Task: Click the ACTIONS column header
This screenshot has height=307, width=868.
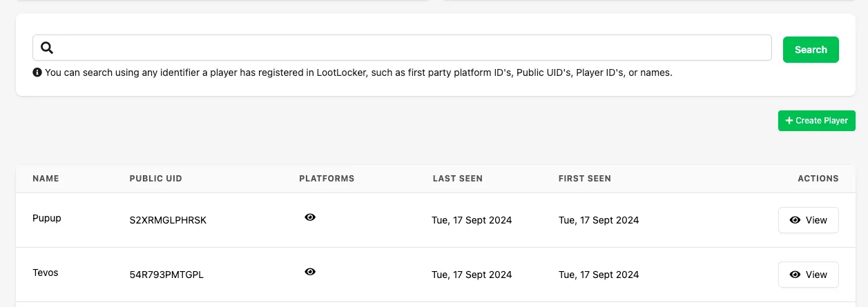Action: 818,179
